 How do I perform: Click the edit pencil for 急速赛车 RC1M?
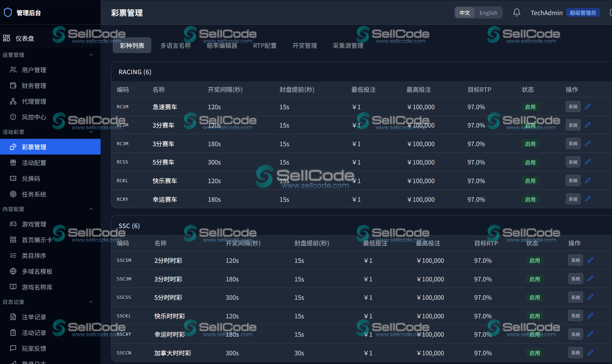tap(588, 107)
